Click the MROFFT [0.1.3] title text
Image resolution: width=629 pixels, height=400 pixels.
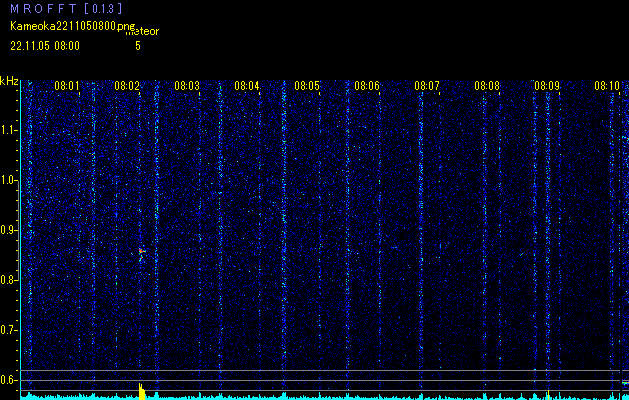[66, 9]
